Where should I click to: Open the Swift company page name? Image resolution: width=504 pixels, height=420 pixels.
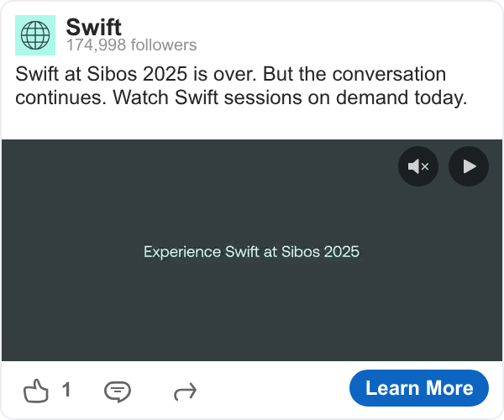93,27
